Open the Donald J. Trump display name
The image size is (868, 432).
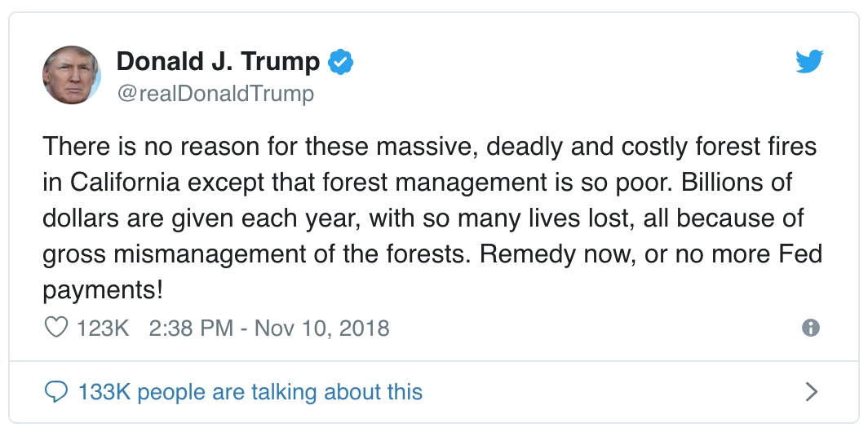click(x=218, y=61)
